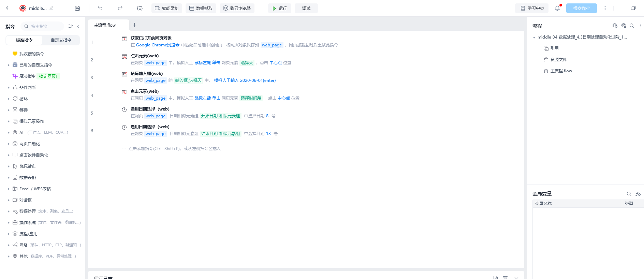644x279 pixels.
Task: Click the save icon in top toolbar
Action: click(x=77, y=8)
